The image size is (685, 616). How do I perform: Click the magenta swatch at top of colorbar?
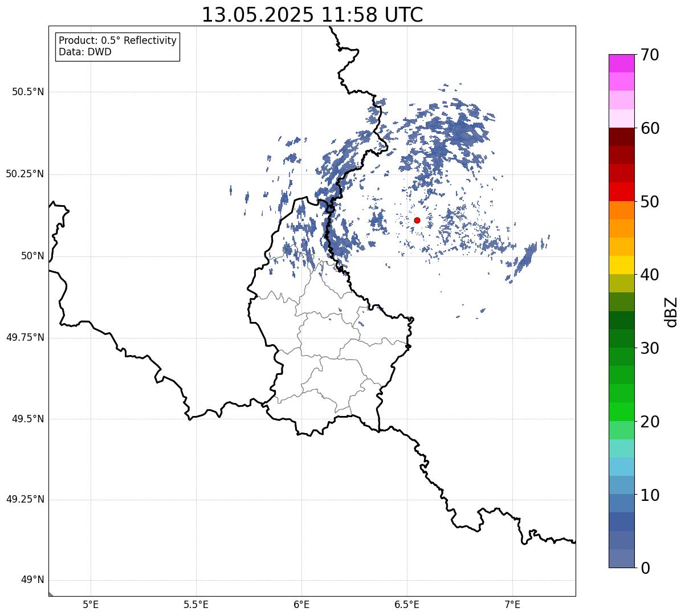click(x=621, y=63)
